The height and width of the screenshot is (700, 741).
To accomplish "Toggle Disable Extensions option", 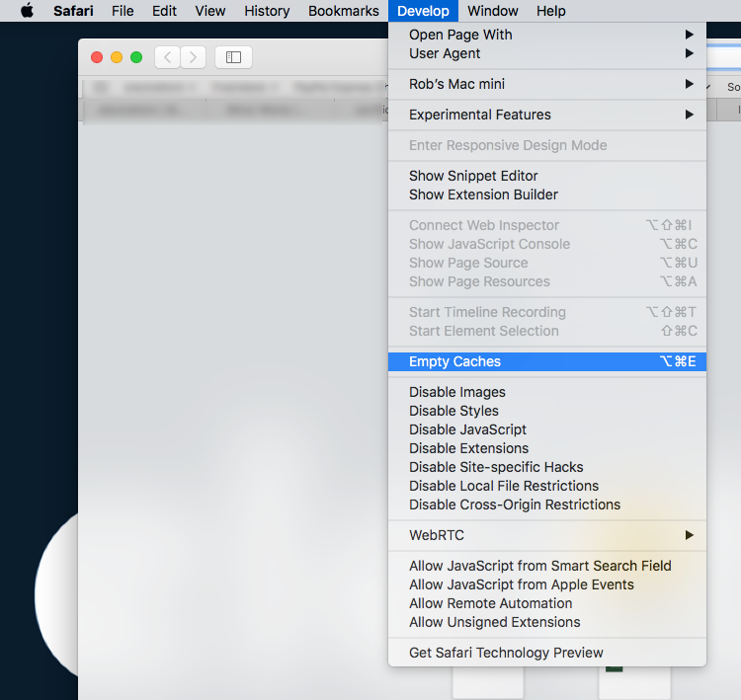I will (x=547, y=448).
